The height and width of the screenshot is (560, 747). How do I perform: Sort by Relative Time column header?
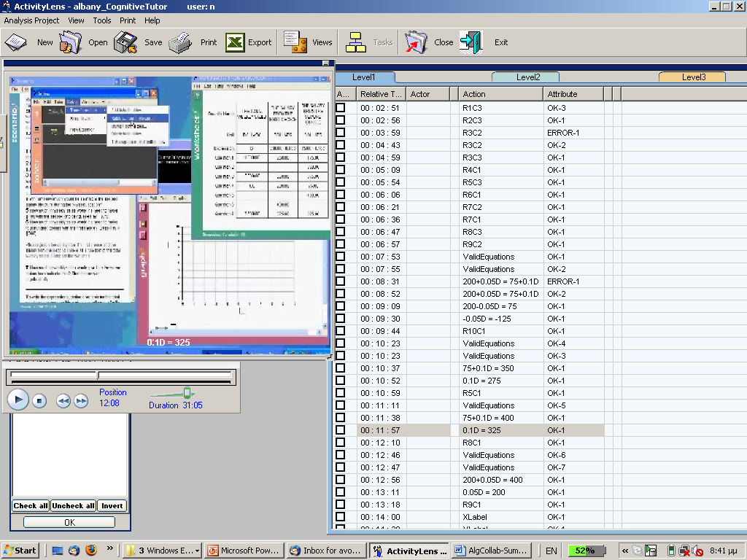(381, 94)
